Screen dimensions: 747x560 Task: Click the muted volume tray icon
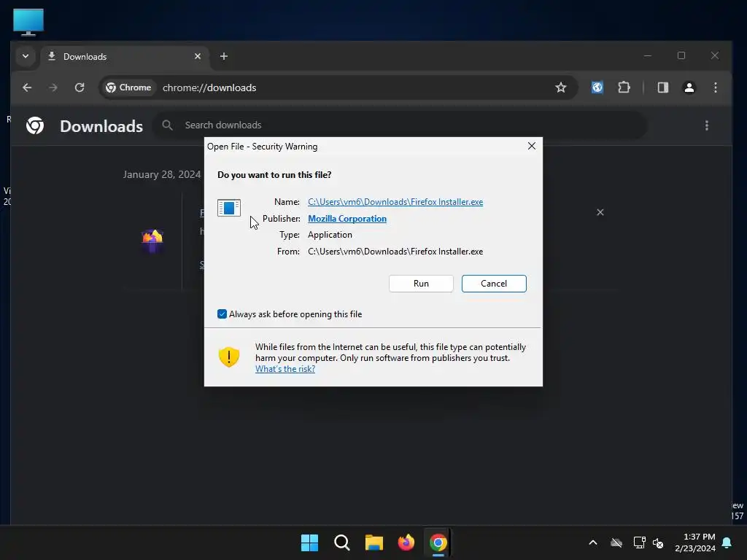coord(658,542)
